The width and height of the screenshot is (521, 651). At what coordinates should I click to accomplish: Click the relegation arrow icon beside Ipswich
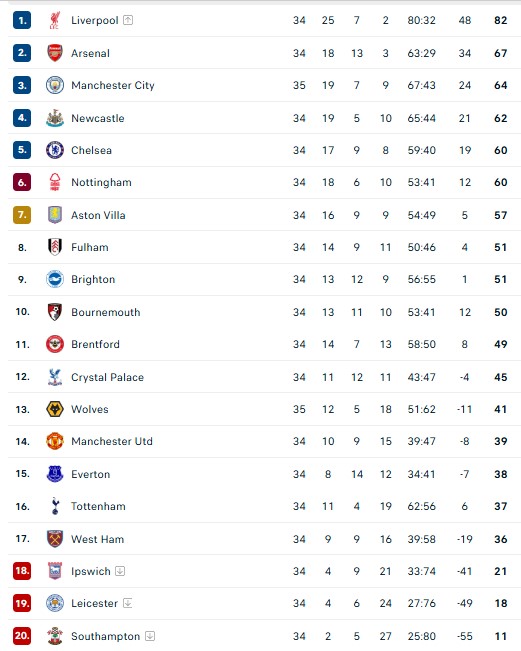click(x=120, y=571)
